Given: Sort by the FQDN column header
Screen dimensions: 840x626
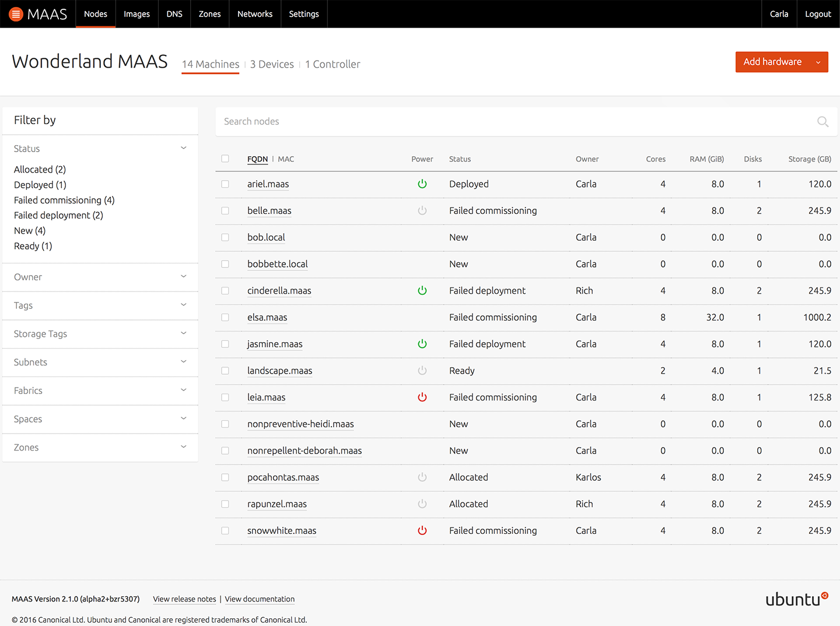Looking at the screenshot, I should [x=257, y=159].
